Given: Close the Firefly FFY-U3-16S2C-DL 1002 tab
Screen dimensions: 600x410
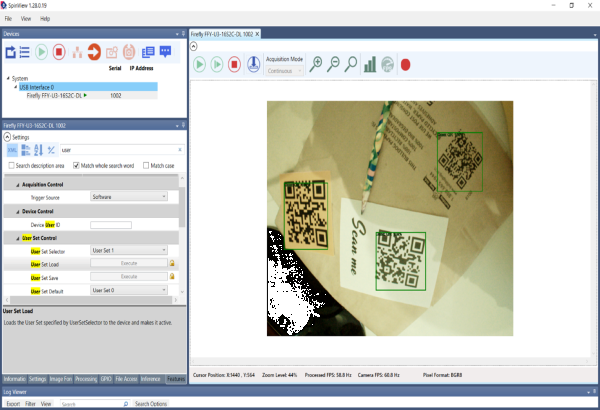Looking at the screenshot, I should coord(257,34).
